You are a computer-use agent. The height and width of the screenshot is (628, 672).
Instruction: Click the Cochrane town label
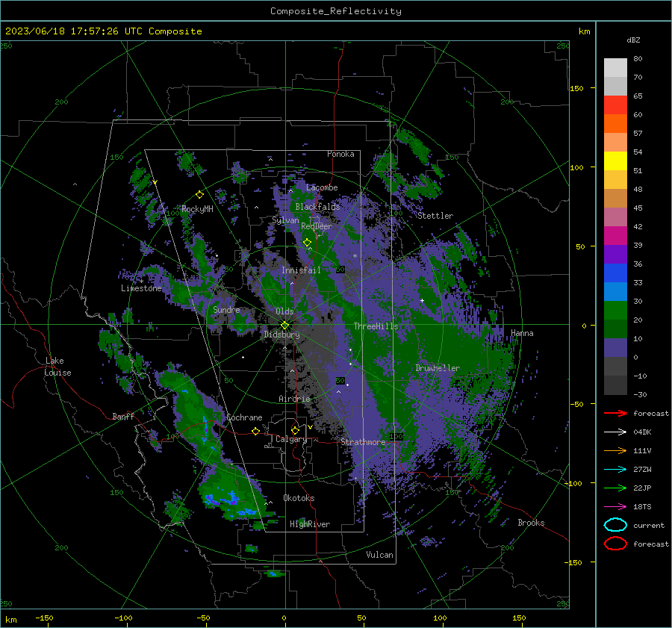pos(244,417)
